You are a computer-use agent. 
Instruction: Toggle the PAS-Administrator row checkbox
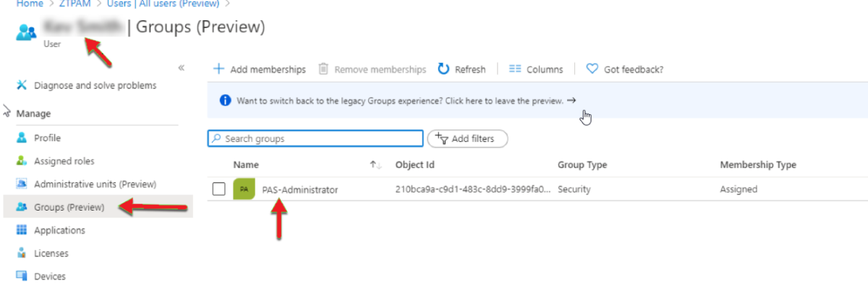219,190
